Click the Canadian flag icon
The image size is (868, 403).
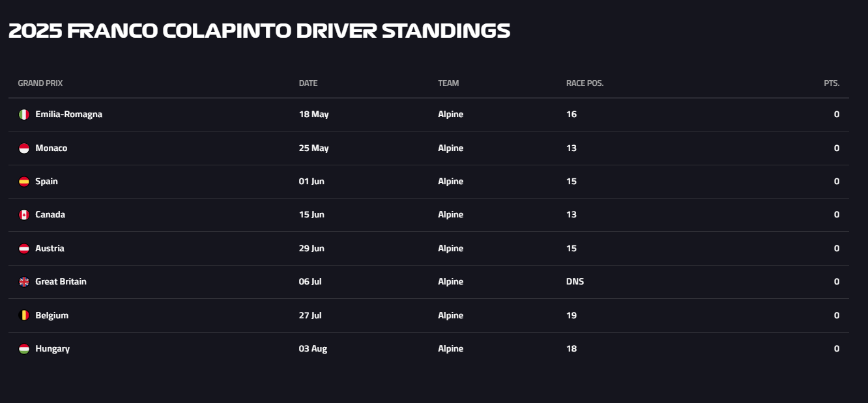(x=24, y=215)
